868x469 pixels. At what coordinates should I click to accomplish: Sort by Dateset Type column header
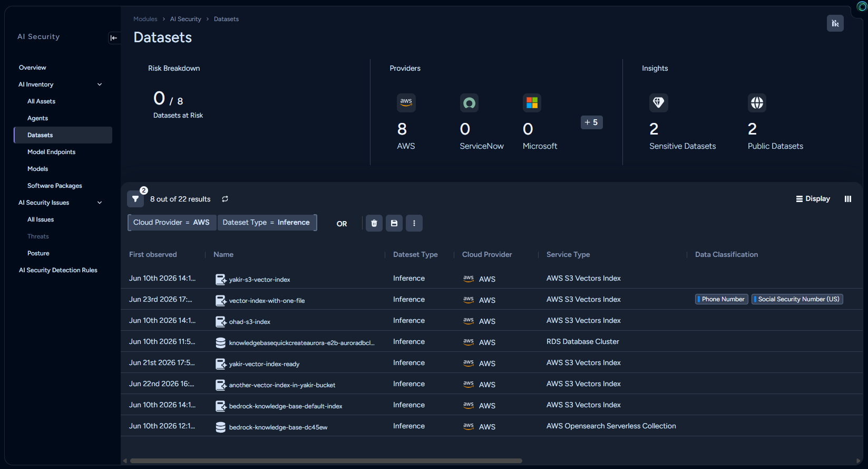[415, 254]
